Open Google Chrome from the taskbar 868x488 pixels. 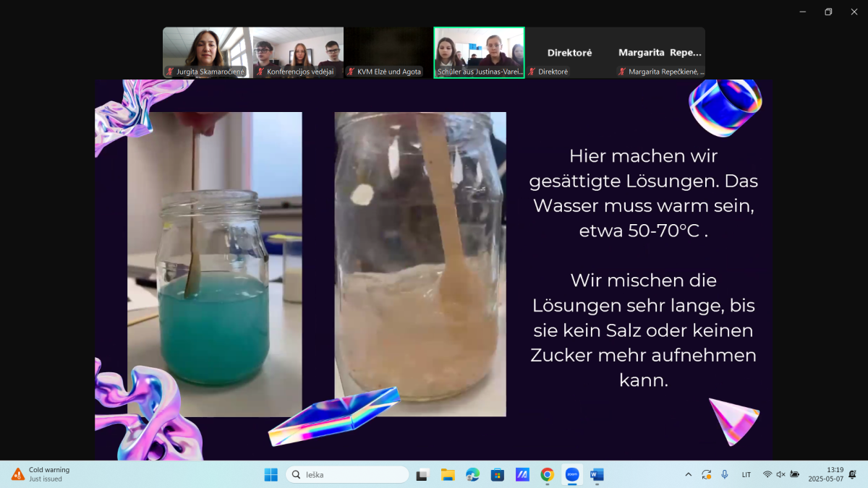(x=547, y=475)
